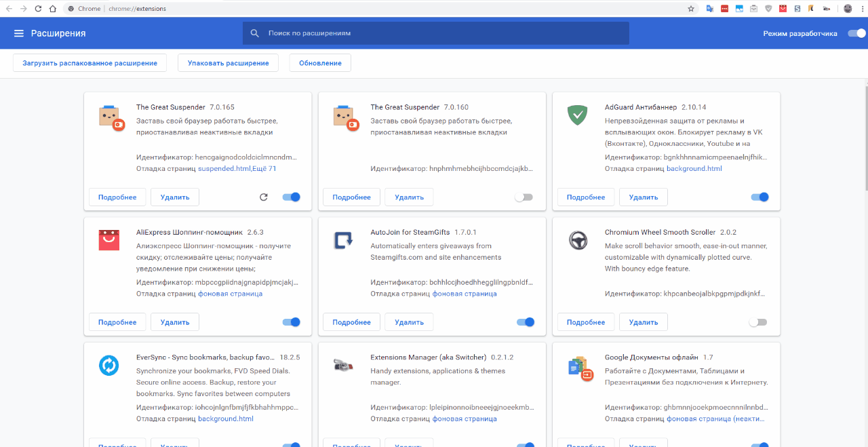Click The Great Suspender toolbar icon
This screenshot has height=447, width=868.
coord(753,9)
